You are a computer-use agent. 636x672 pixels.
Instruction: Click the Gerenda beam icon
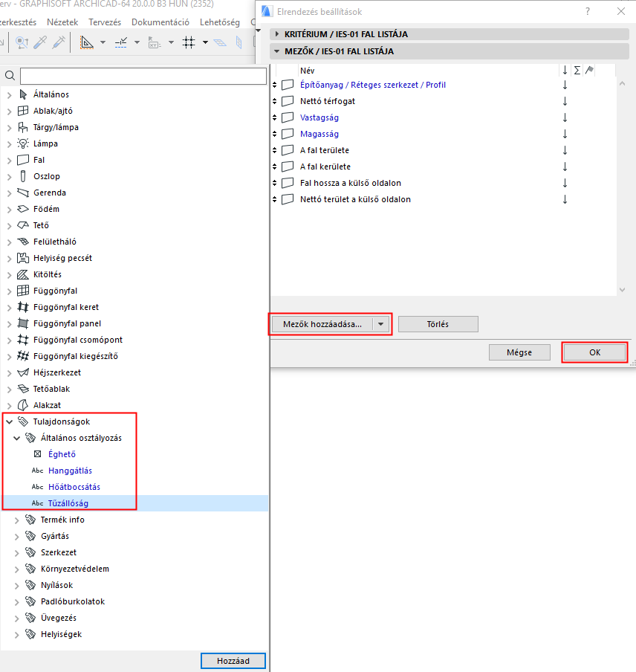pos(23,193)
